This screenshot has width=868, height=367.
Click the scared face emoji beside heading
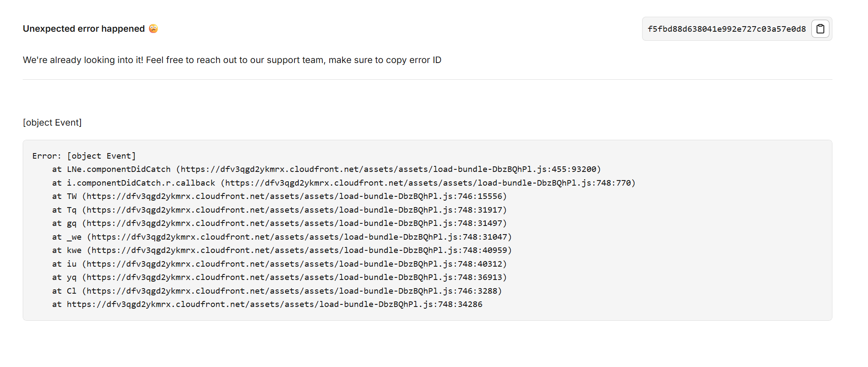point(153,28)
